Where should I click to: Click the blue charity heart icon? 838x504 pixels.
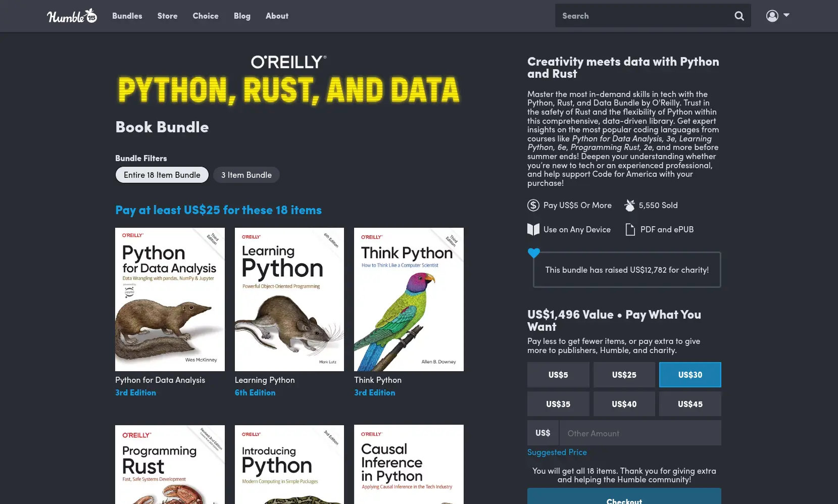534,253
